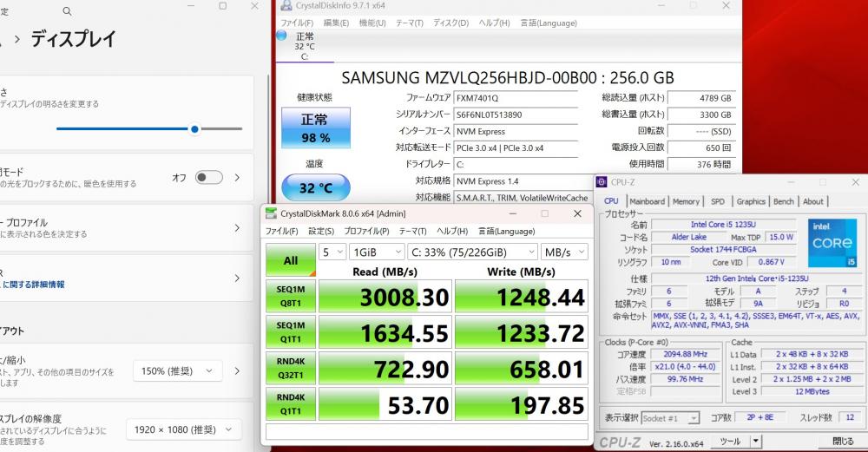This screenshot has height=452, width=868.
Task: Switch to the CPU tab in CPU-Z
Action: (612, 201)
